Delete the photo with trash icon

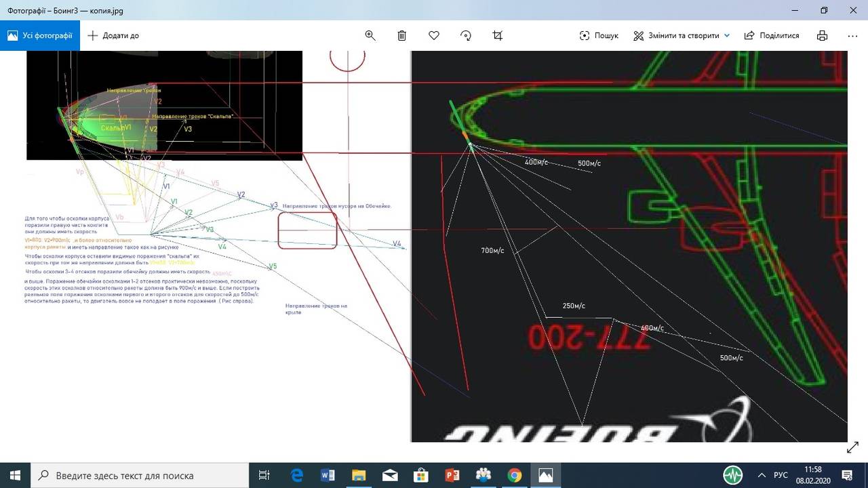click(402, 35)
